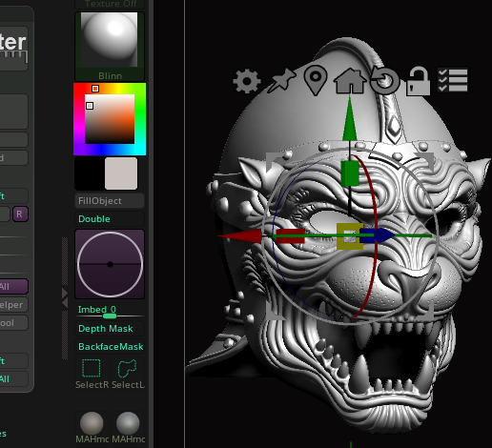Open the gizmo customize gear icon

click(247, 81)
